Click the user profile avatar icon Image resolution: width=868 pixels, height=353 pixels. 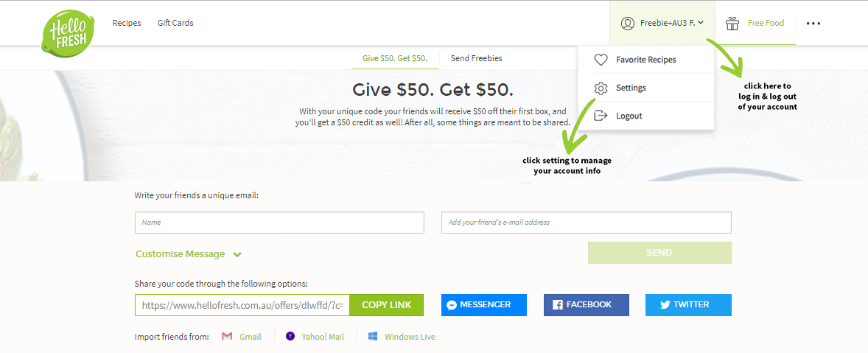point(627,24)
